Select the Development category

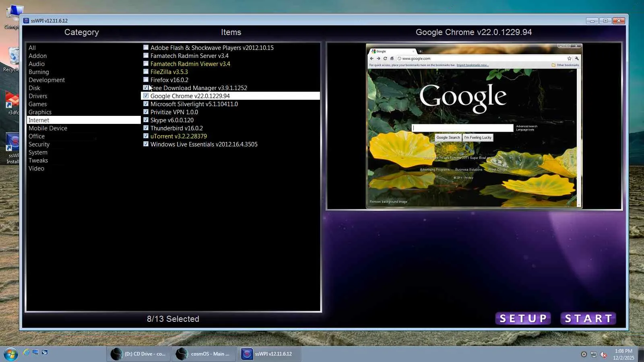pos(47,80)
